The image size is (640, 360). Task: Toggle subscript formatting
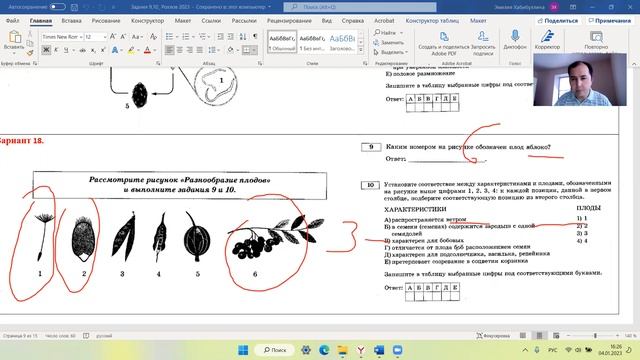point(93,50)
